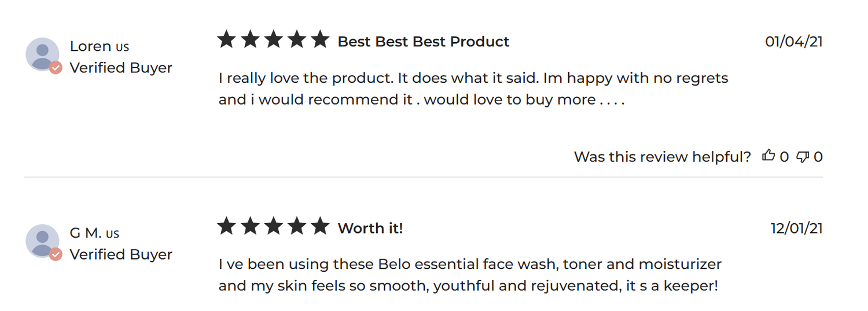Viewport: 868px width, 311px height.
Task: Click the verified checkmark badge on Loren's avatar
Action: coord(56,68)
